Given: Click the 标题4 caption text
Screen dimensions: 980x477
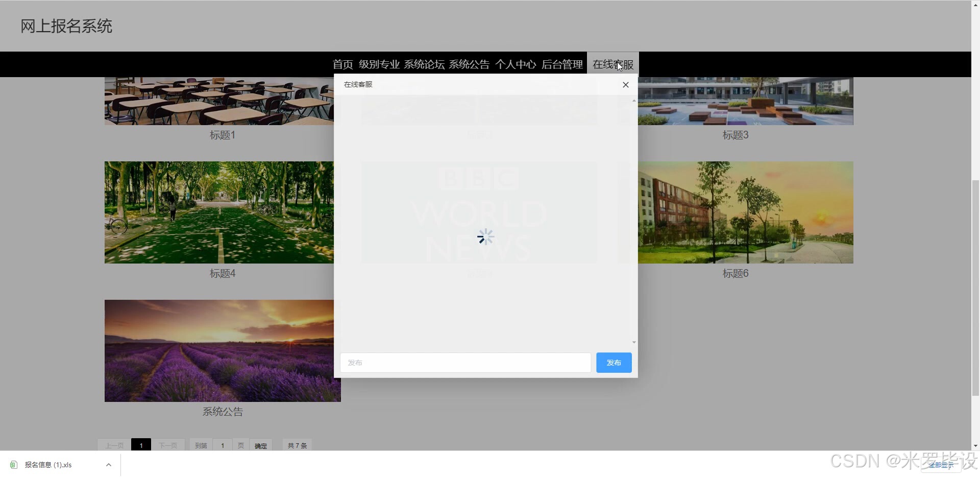Looking at the screenshot, I should pyautogui.click(x=223, y=274).
